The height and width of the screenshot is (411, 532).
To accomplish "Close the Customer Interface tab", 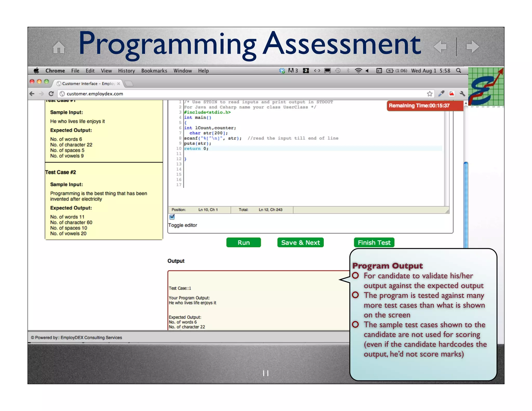I will [118, 83].
